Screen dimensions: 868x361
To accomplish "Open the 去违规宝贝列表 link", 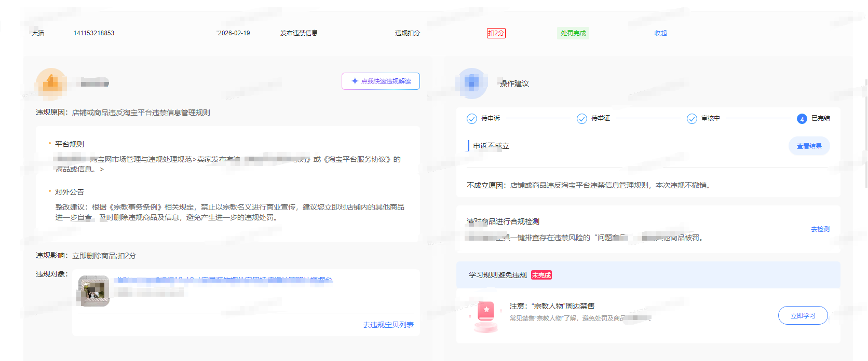I will (x=388, y=325).
